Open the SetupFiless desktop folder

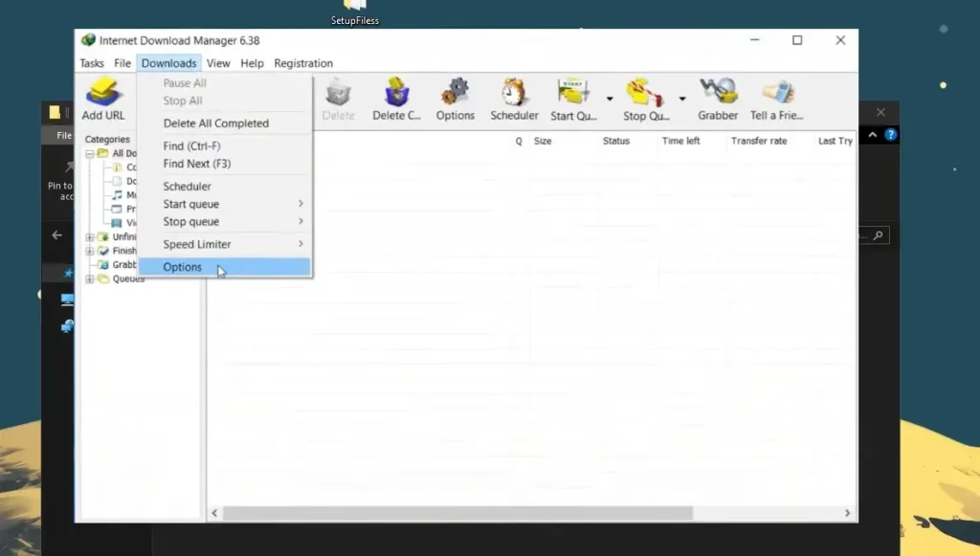354,12
